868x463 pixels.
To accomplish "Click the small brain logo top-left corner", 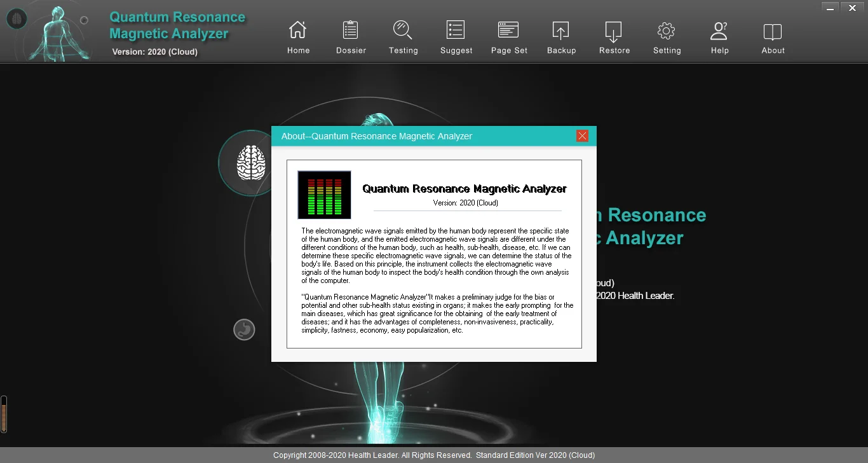I will point(17,18).
